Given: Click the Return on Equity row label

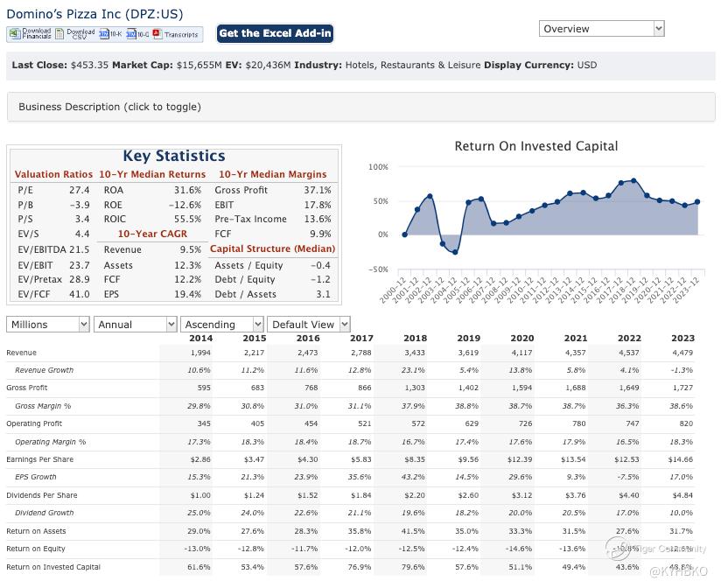Looking at the screenshot, I should click(x=38, y=549).
